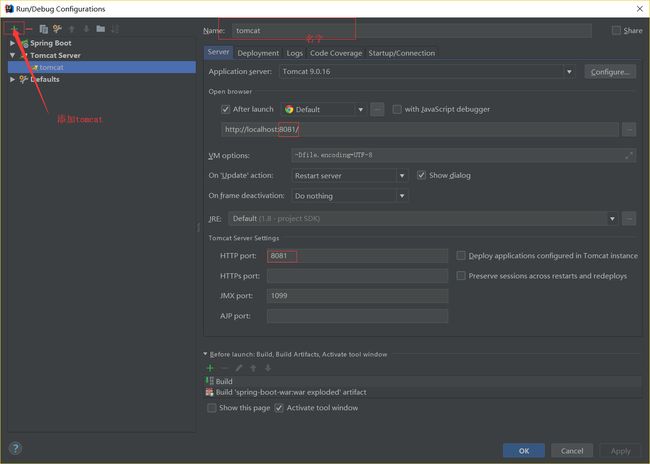Image resolution: width=650 pixels, height=464 pixels.
Task: Collapse the Before launch section
Action: (205, 354)
